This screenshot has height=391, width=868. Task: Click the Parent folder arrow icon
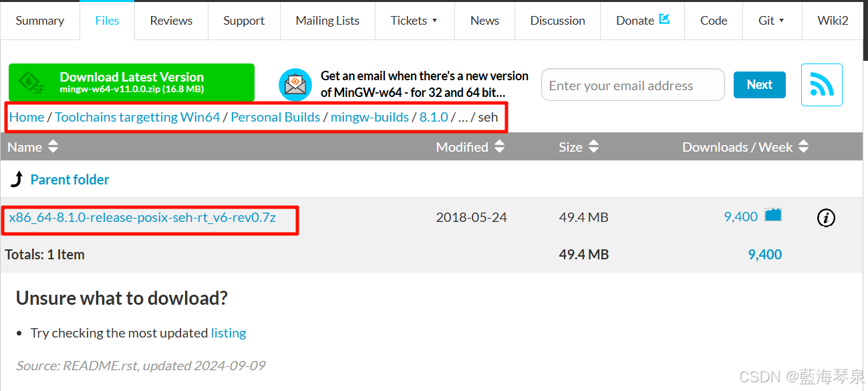coord(17,179)
